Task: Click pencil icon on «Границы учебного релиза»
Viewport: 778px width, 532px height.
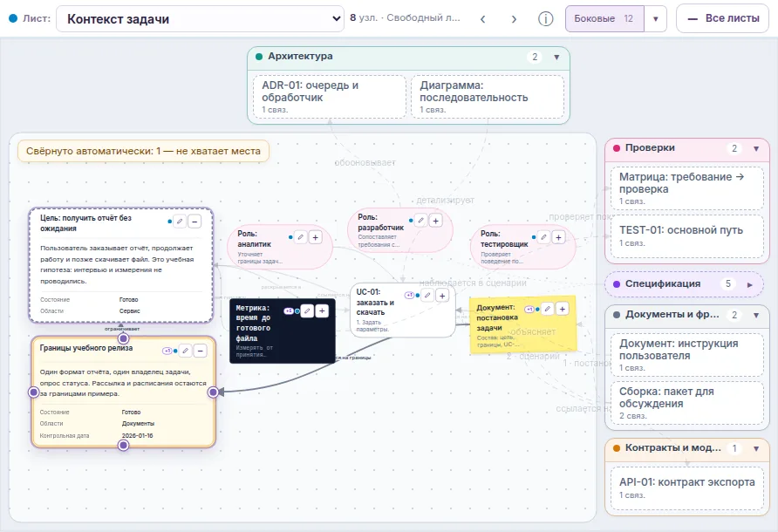Action: [186, 351]
